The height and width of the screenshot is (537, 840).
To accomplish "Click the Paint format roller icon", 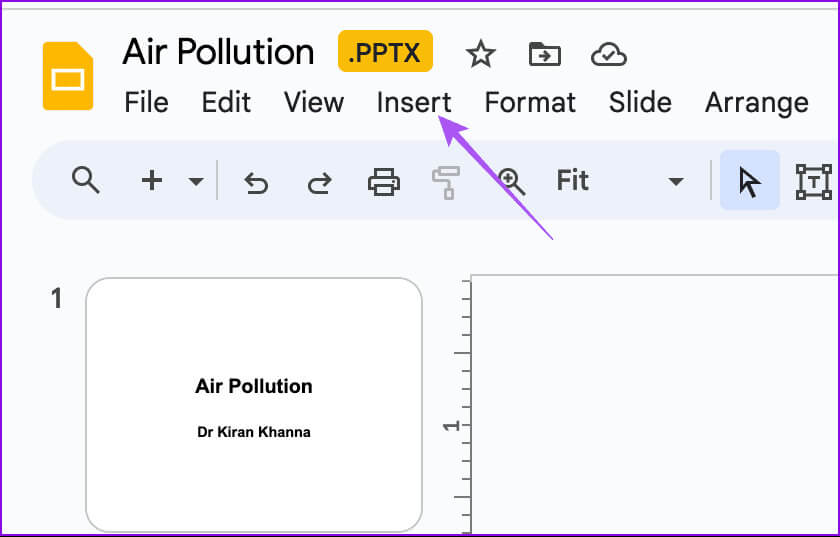I will (445, 182).
